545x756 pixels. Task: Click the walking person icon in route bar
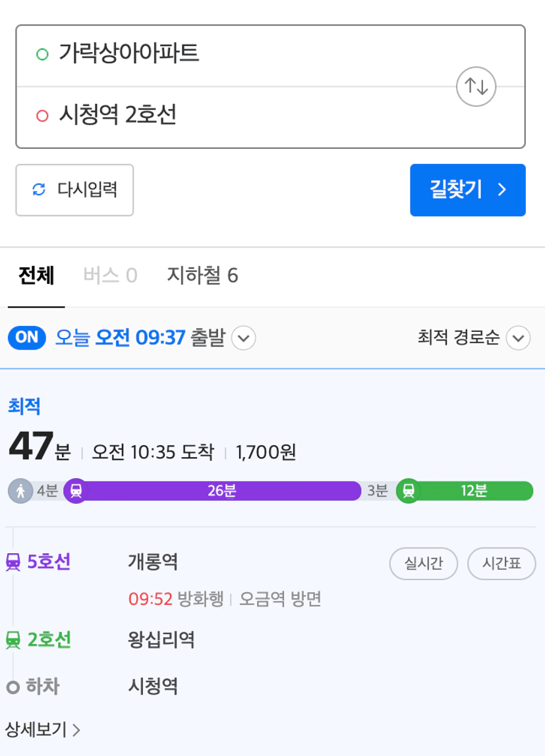(x=20, y=491)
